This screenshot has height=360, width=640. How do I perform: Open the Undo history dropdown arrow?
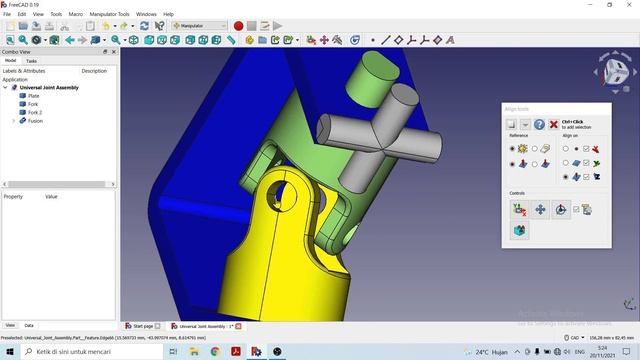click(x=115, y=26)
